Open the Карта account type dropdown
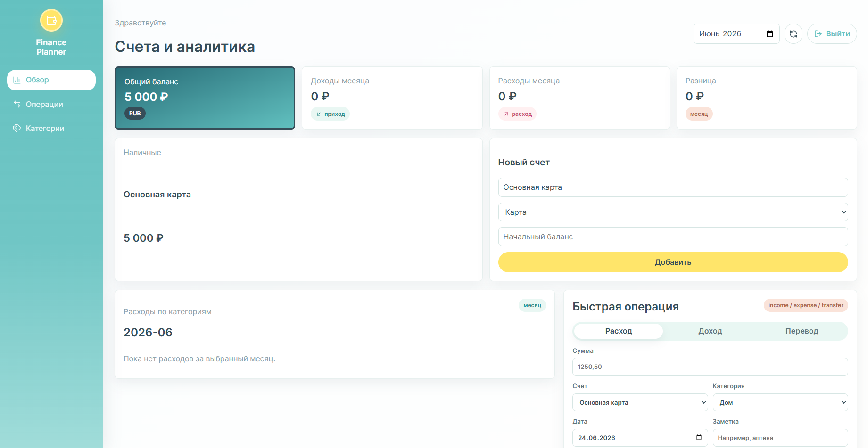 (x=673, y=212)
